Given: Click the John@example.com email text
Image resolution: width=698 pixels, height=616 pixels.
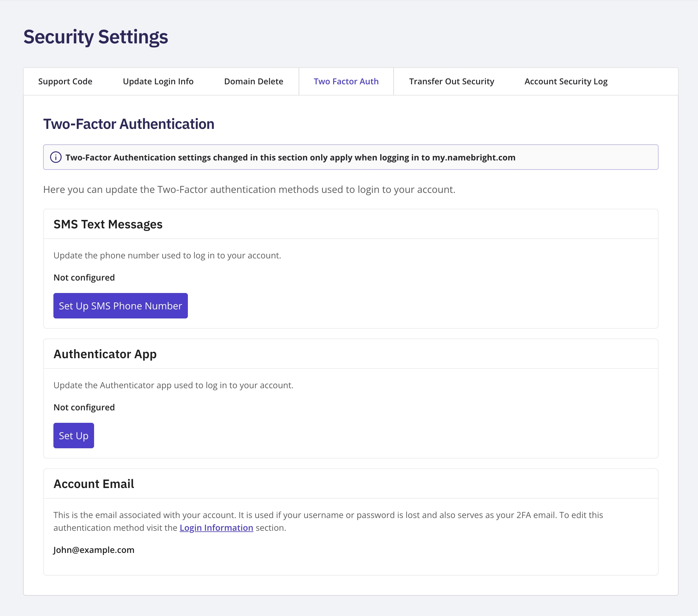Looking at the screenshot, I should (94, 550).
